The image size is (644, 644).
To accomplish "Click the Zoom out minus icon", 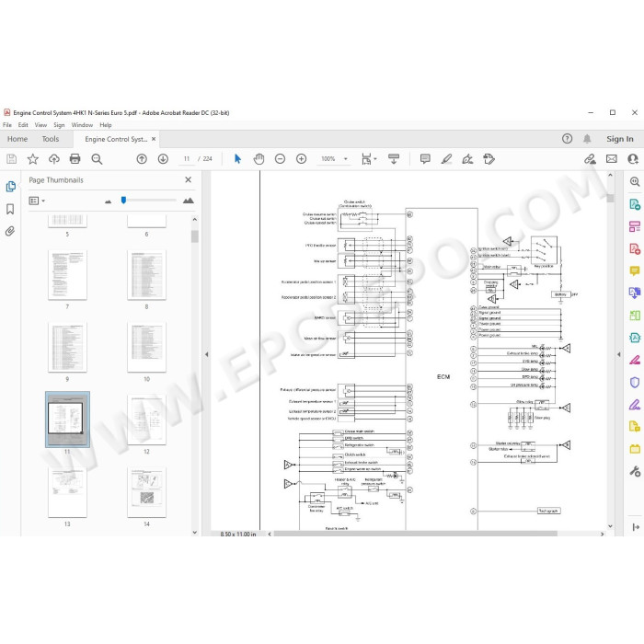I will tap(280, 159).
